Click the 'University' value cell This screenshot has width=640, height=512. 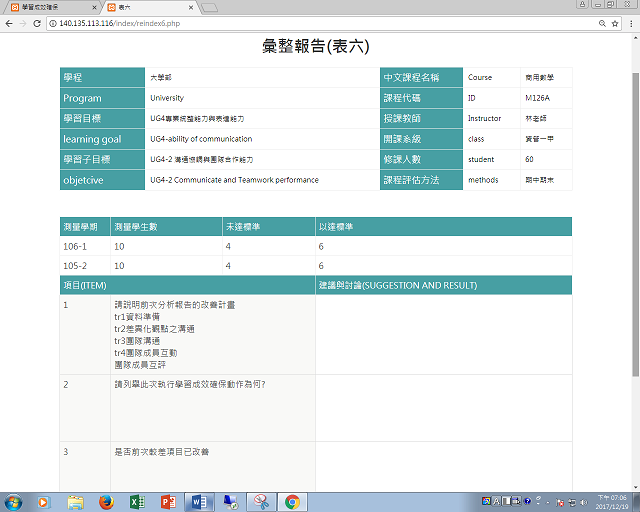[262, 98]
